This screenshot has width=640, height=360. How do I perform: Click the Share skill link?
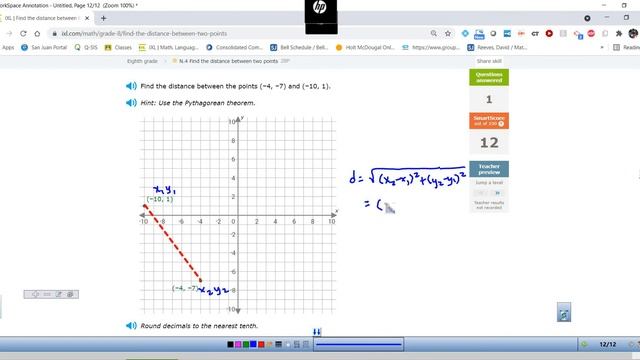click(x=489, y=61)
